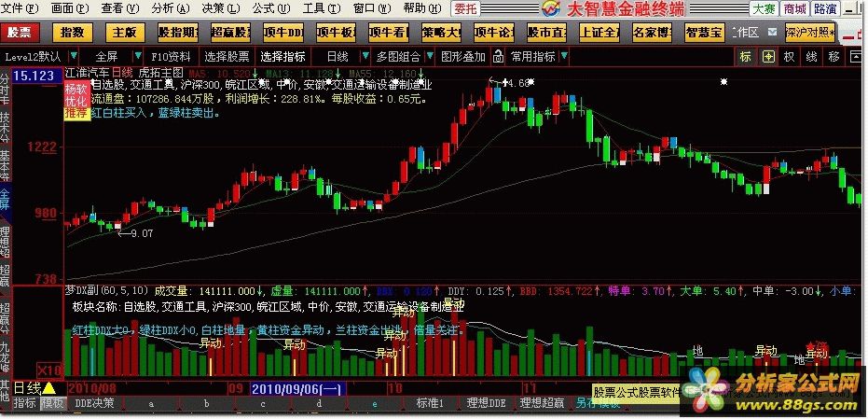Select the 标准1 bottom tab

coord(430,403)
